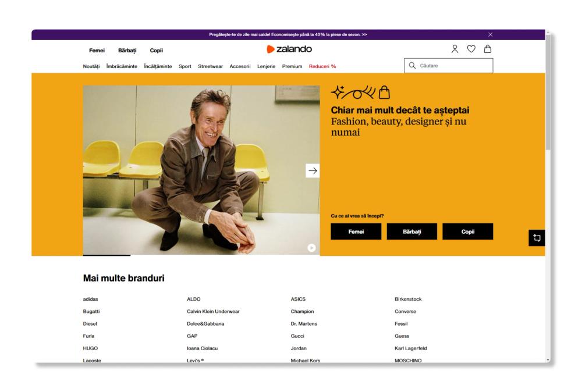Open the Fossil brand link
582x392 pixels.
pos(401,324)
